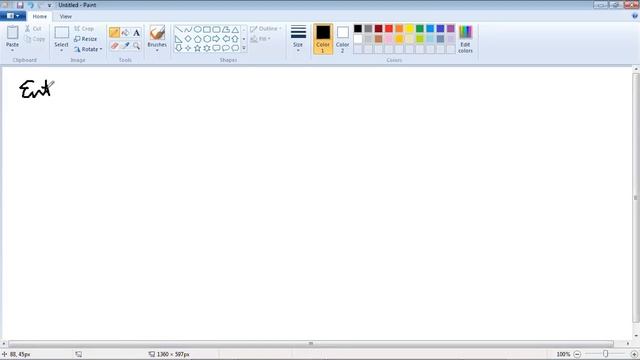Open the Rotate dropdown

pos(88,49)
